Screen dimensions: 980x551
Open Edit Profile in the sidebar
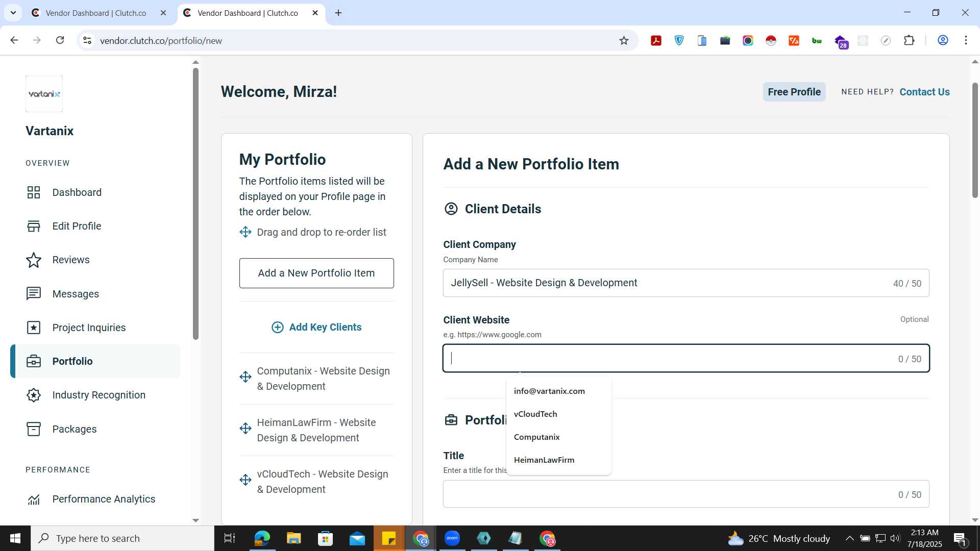coord(77,226)
